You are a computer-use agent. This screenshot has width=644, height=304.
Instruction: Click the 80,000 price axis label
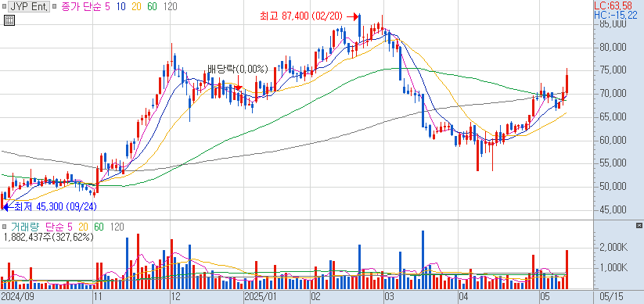(613, 47)
